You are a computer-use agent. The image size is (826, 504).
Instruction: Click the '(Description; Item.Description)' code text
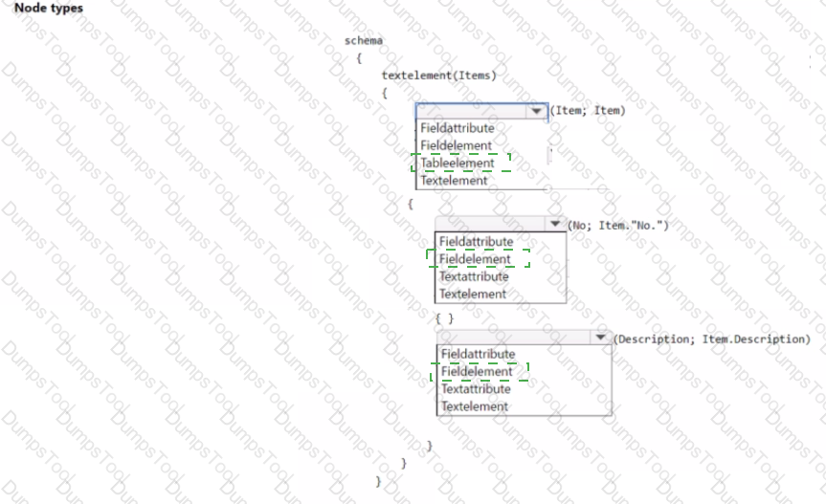click(712, 339)
